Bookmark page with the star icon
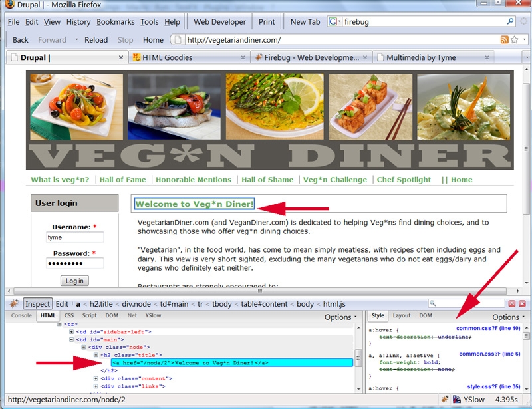Image resolution: width=532 pixels, height=409 pixels. coord(514,40)
